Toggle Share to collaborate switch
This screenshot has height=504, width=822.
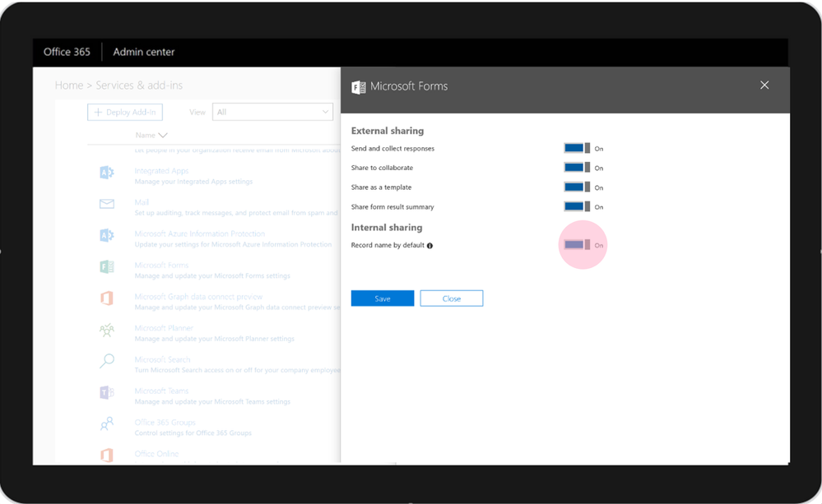pos(577,168)
